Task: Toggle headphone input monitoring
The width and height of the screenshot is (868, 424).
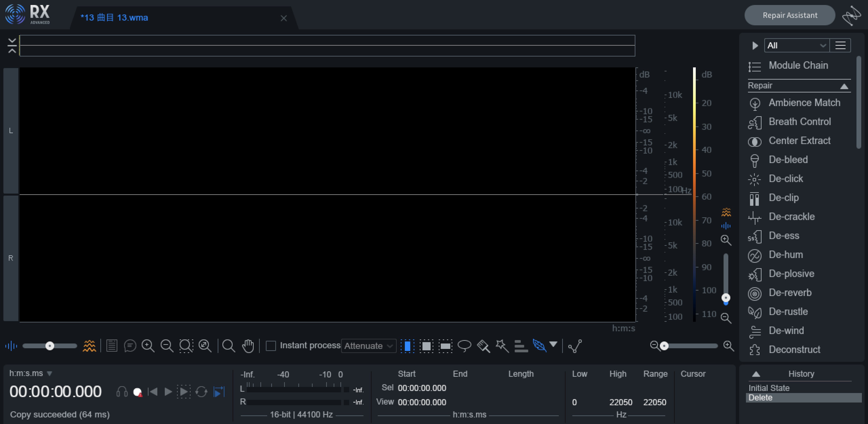Action: pos(122,392)
